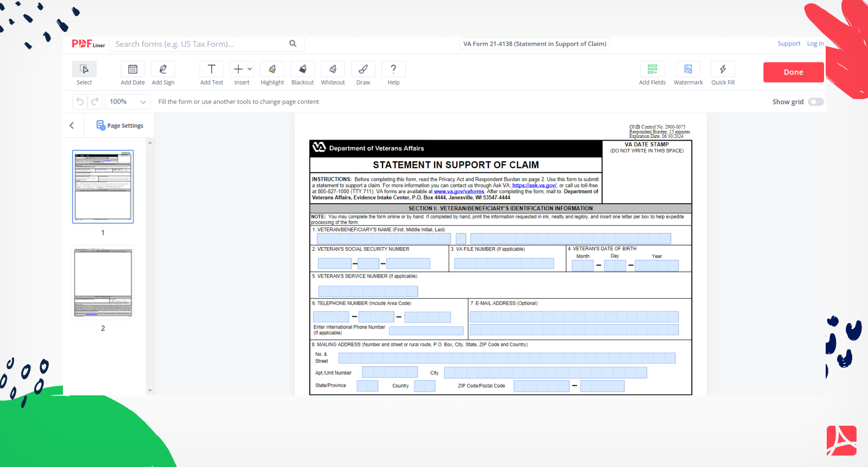Click the PDFLiner logo
Viewport: 868px width, 467px height.
pyautogui.click(x=88, y=44)
